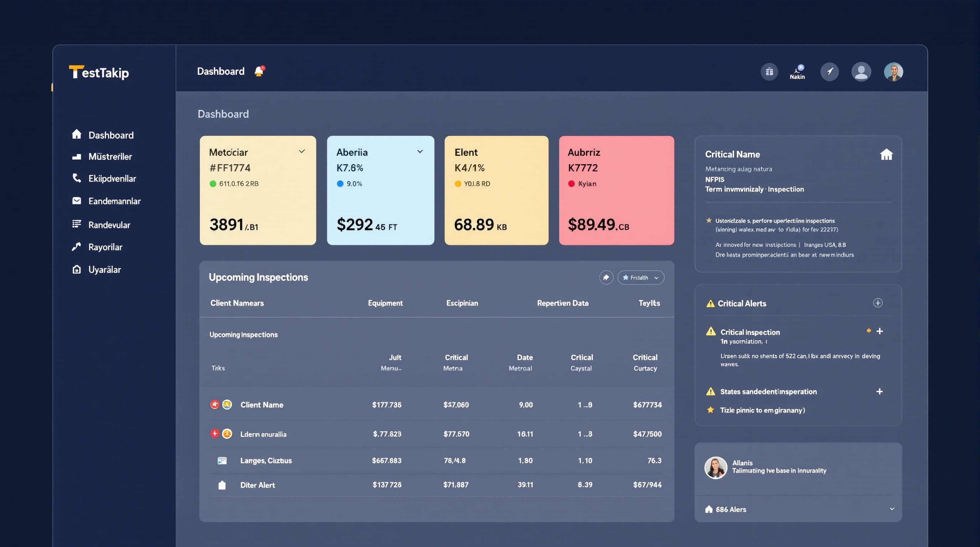
Task: Open the gift box icon in header
Action: pyautogui.click(x=769, y=72)
